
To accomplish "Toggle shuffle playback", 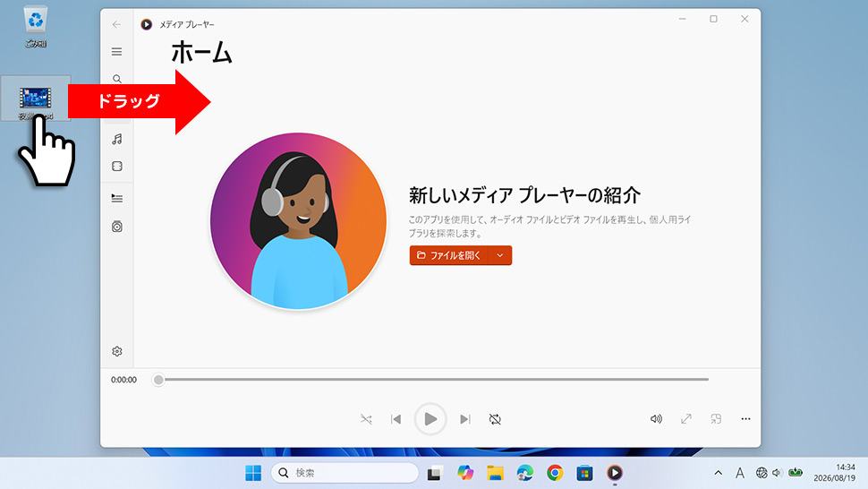I will (x=366, y=419).
